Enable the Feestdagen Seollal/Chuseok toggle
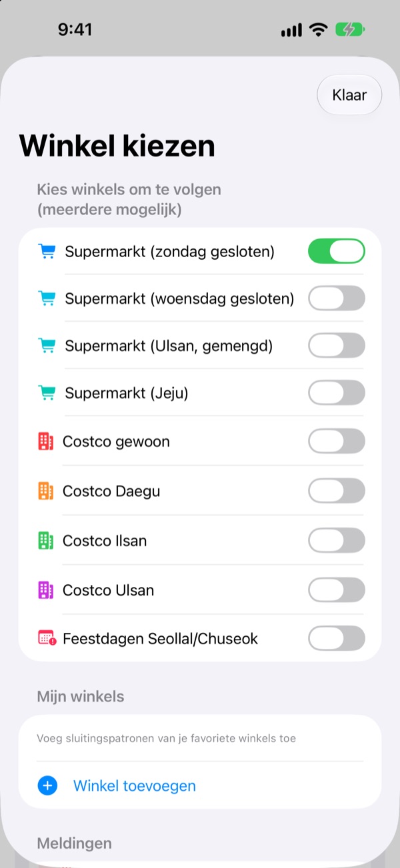Viewport: 400px width, 868px height. [x=337, y=638]
